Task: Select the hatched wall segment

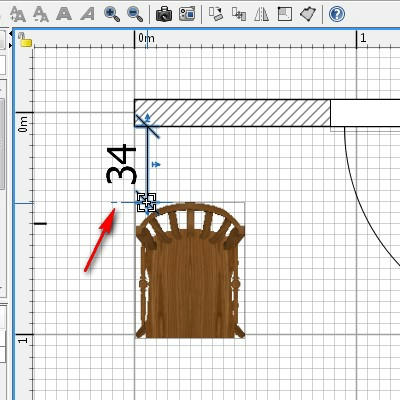Action: tap(232, 113)
